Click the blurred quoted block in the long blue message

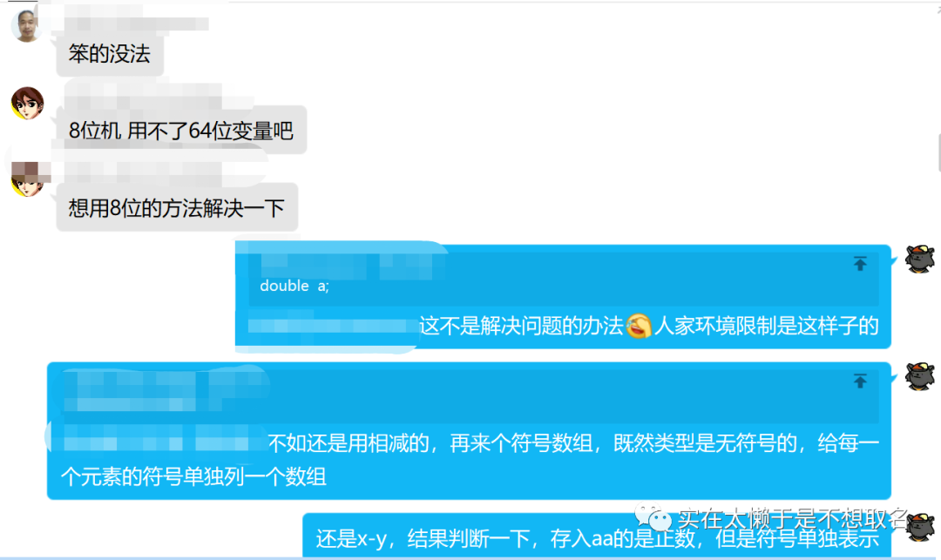coord(162,393)
